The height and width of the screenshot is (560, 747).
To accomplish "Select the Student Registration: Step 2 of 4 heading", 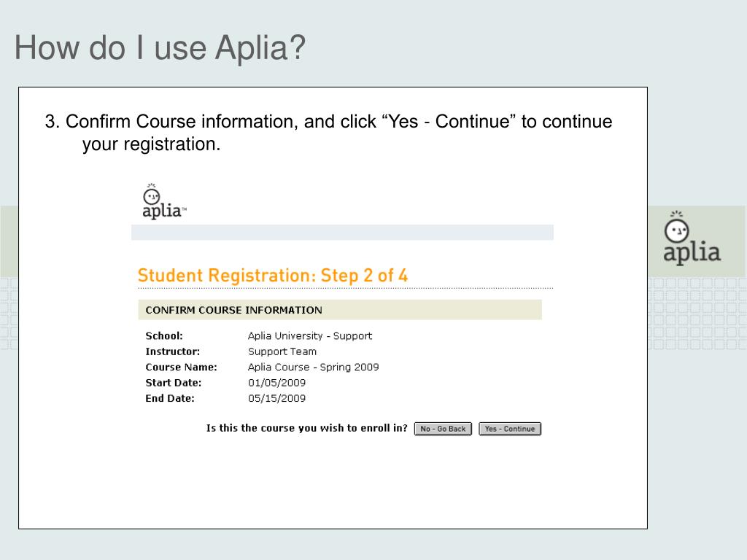I will coord(273,275).
